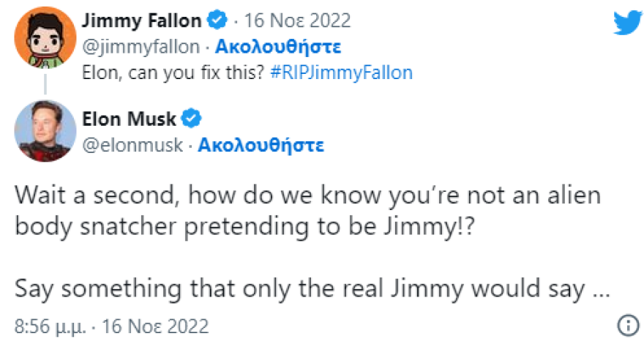The height and width of the screenshot is (350, 644).
Task: Click the "Say something that only the real Jimmy" line
Action: (x=311, y=288)
